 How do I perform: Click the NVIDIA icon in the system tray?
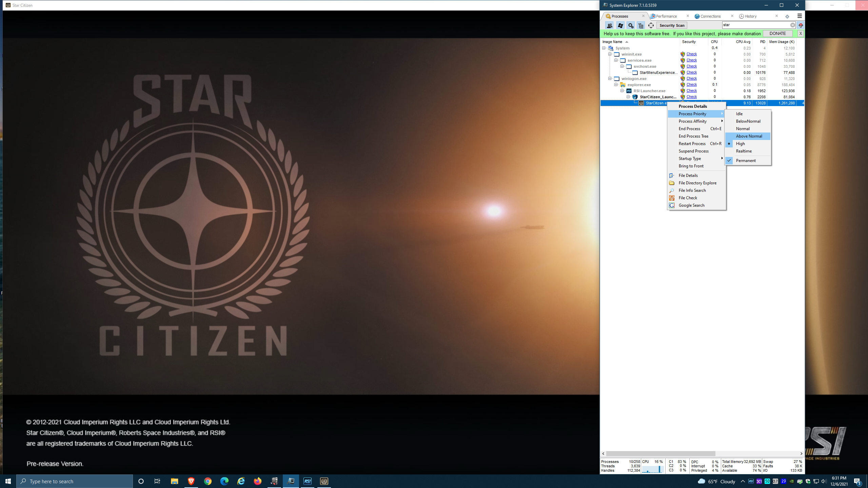(792, 481)
